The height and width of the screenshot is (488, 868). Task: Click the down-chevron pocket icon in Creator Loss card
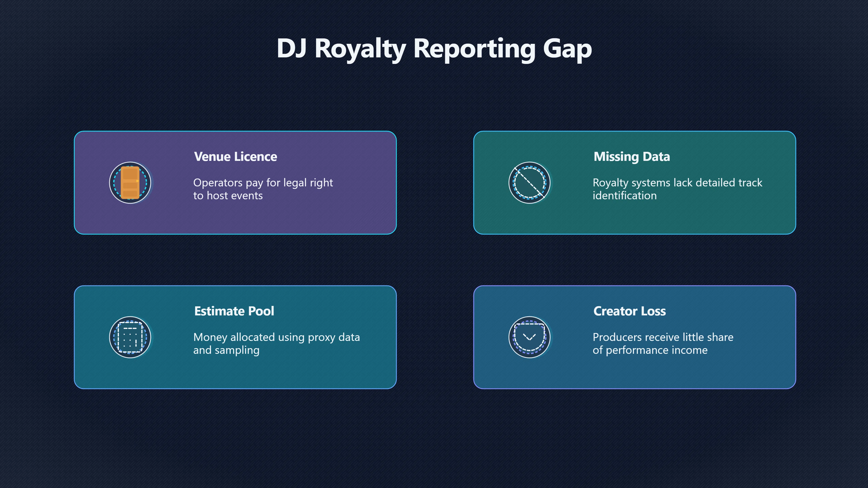pos(529,337)
